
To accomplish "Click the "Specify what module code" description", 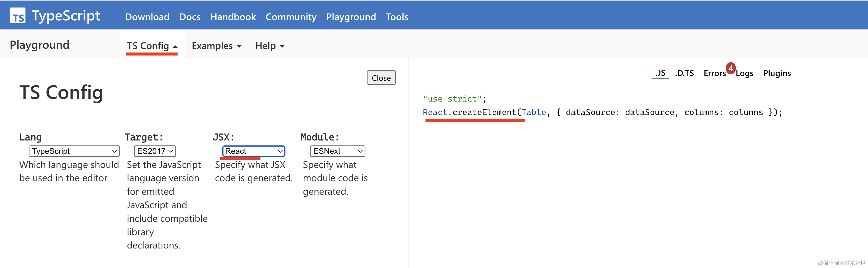I will (x=335, y=178).
